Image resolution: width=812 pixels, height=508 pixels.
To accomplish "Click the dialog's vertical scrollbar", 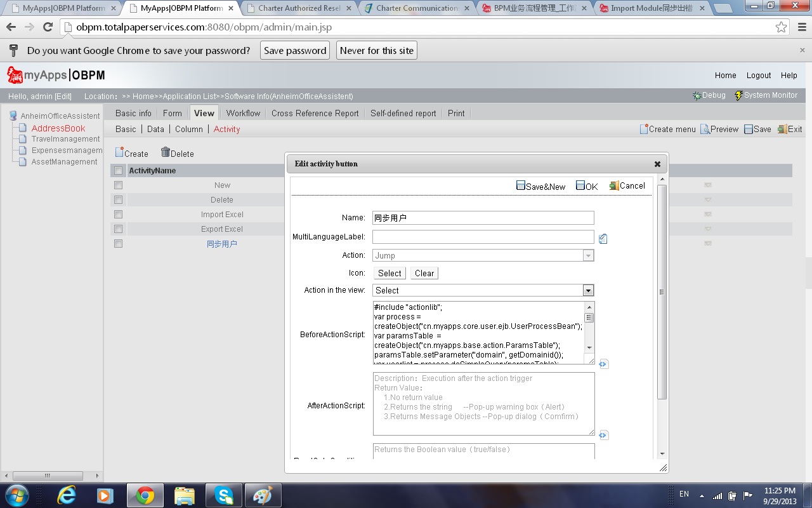I will click(662, 292).
